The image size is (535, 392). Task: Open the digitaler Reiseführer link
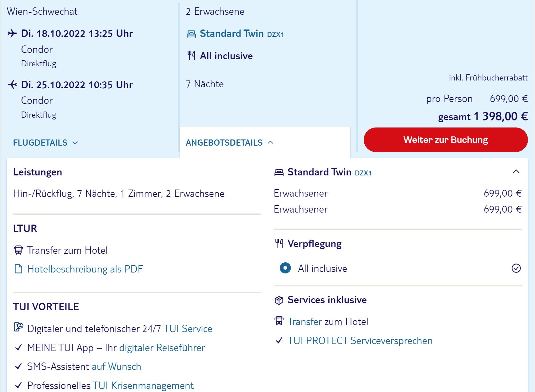click(x=162, y=347)
